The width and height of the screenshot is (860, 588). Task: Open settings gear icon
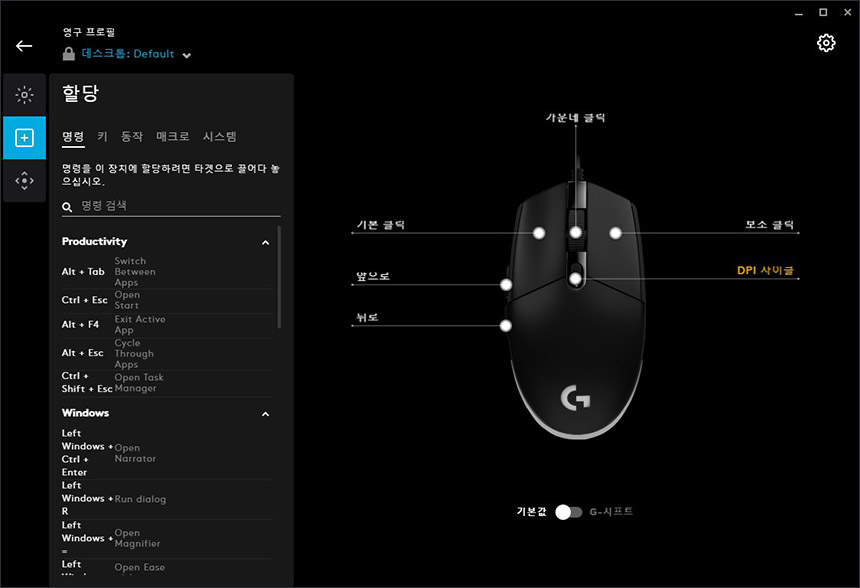[826, 43]
